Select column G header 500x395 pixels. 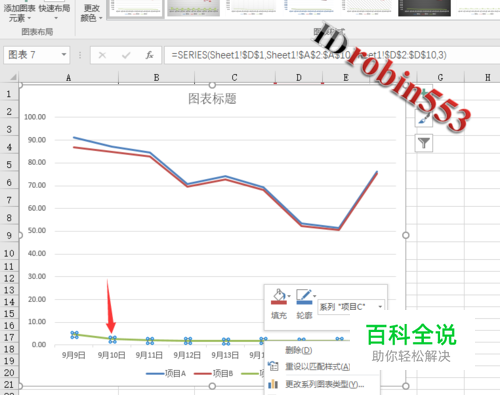pyautogui.click(x=440, y=78)
